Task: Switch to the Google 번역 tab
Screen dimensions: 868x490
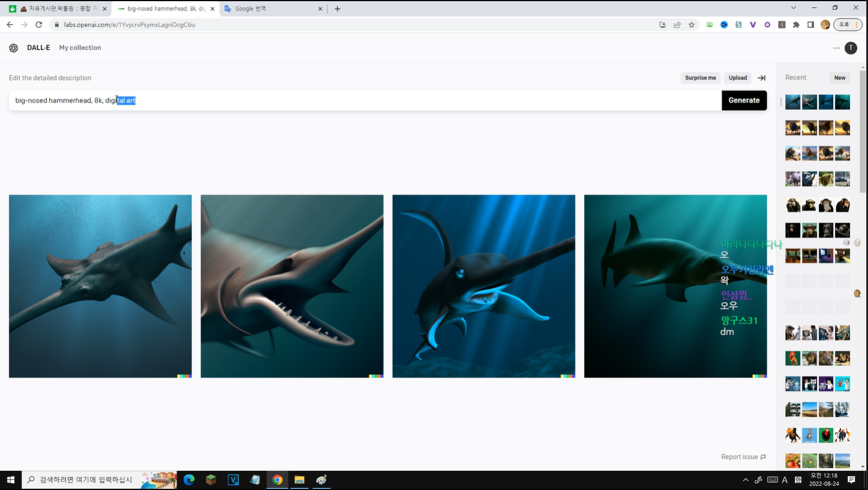Action: [271, 9]
